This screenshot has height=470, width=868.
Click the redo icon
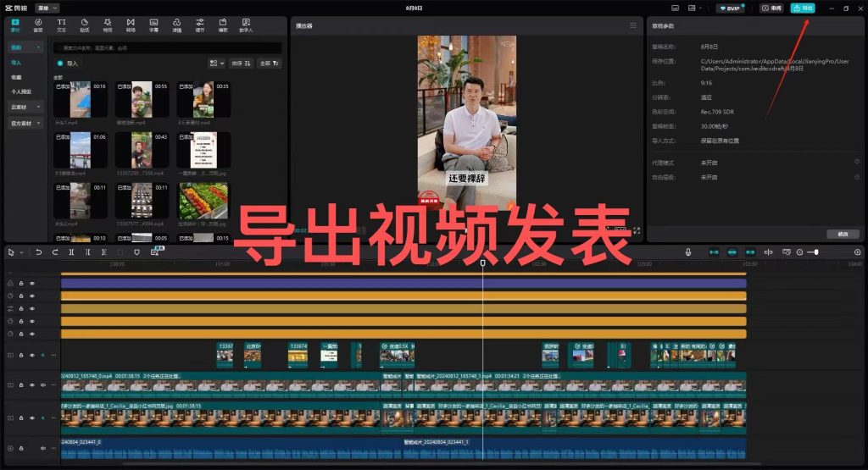(x=55, y=252)
